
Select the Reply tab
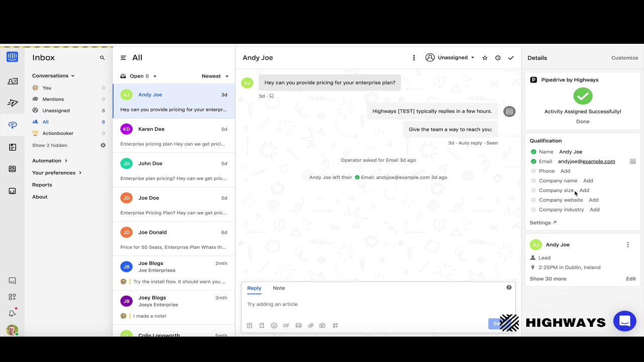[x=254, y=288]
